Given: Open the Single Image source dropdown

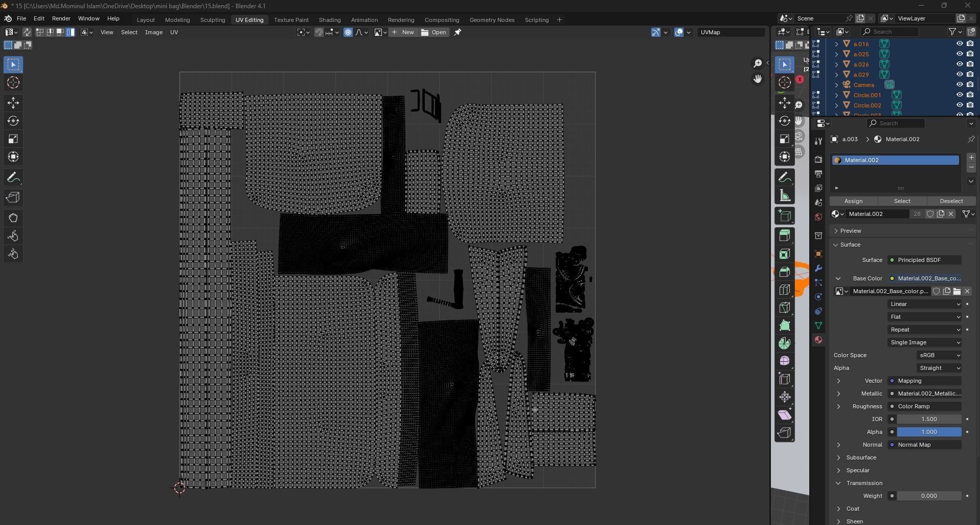Looking at the screenshot, I should click(925, 342).
